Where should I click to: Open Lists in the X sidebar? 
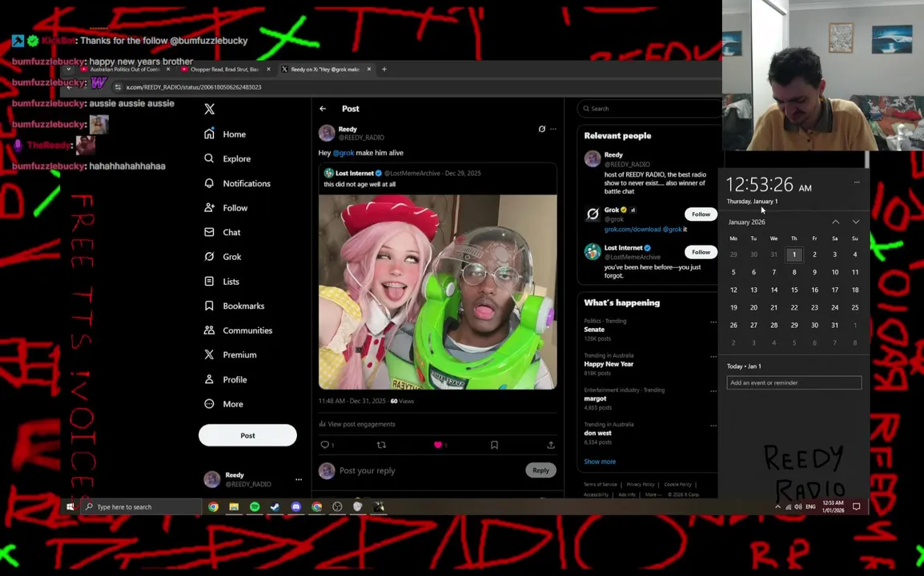click(221, 282)
